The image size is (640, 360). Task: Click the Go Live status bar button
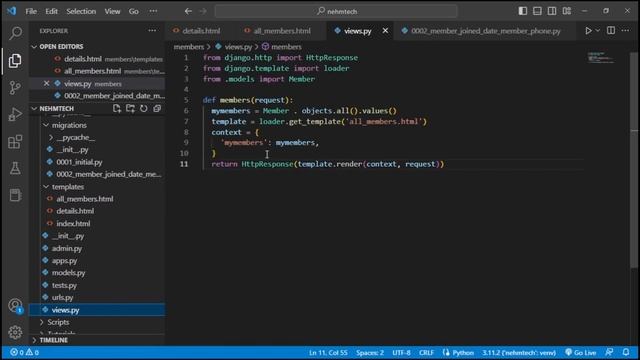581,352
